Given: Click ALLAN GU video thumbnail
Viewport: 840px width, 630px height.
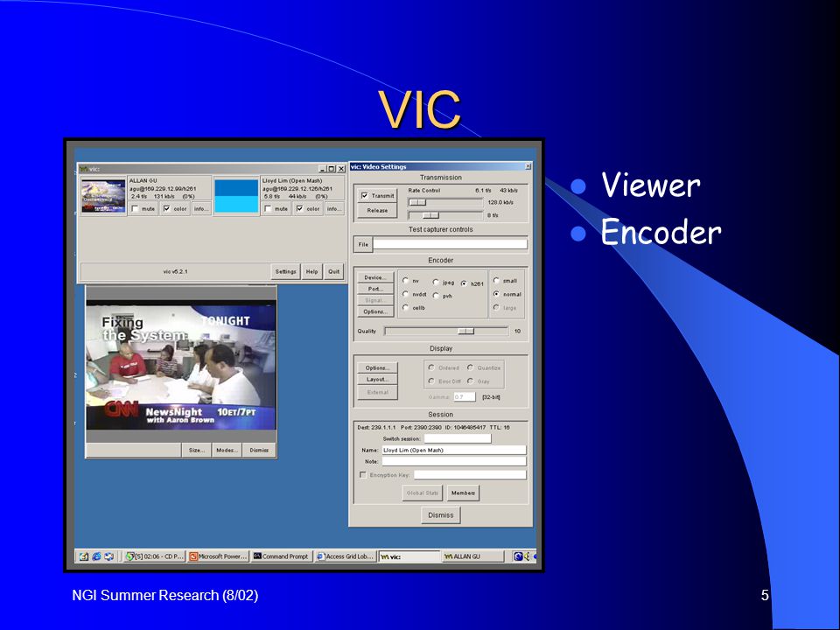Looking at the screenshot, I should 103,195.
